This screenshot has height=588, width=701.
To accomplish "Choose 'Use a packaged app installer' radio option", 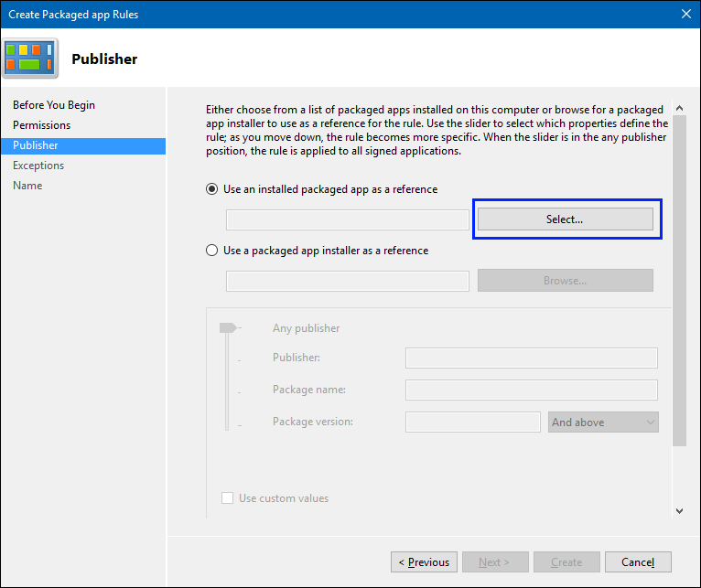I will coord(212,250).
